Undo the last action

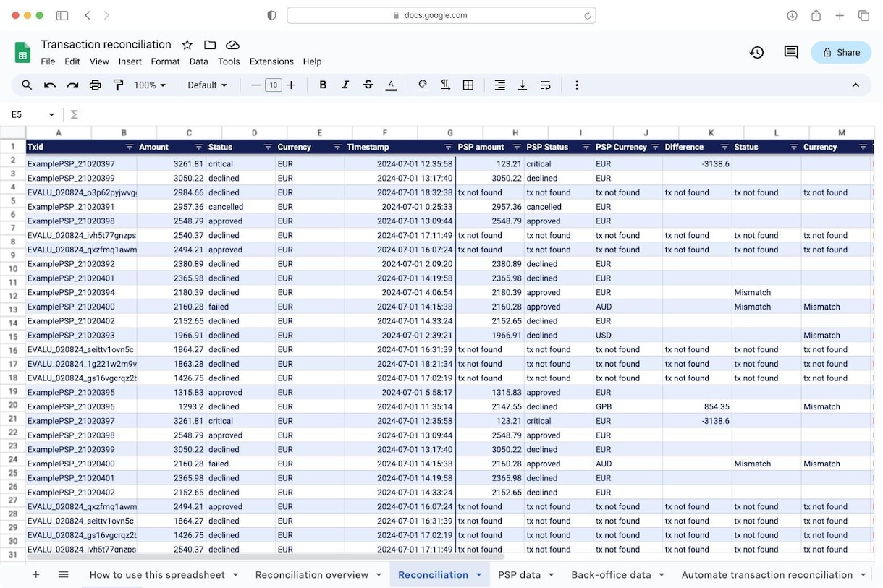(50, 85)
